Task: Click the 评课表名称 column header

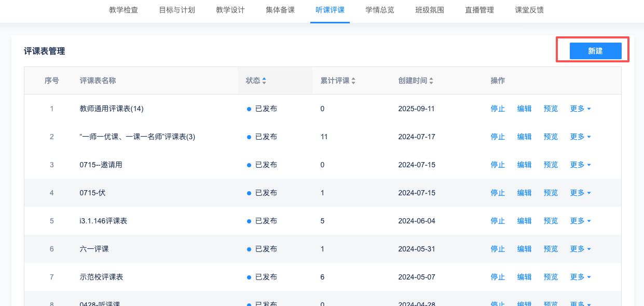Action: pos(98,81)
